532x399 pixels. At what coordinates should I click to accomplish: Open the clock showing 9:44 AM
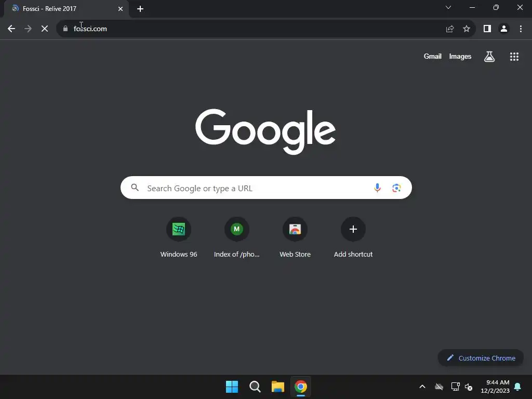pos(495,387)
